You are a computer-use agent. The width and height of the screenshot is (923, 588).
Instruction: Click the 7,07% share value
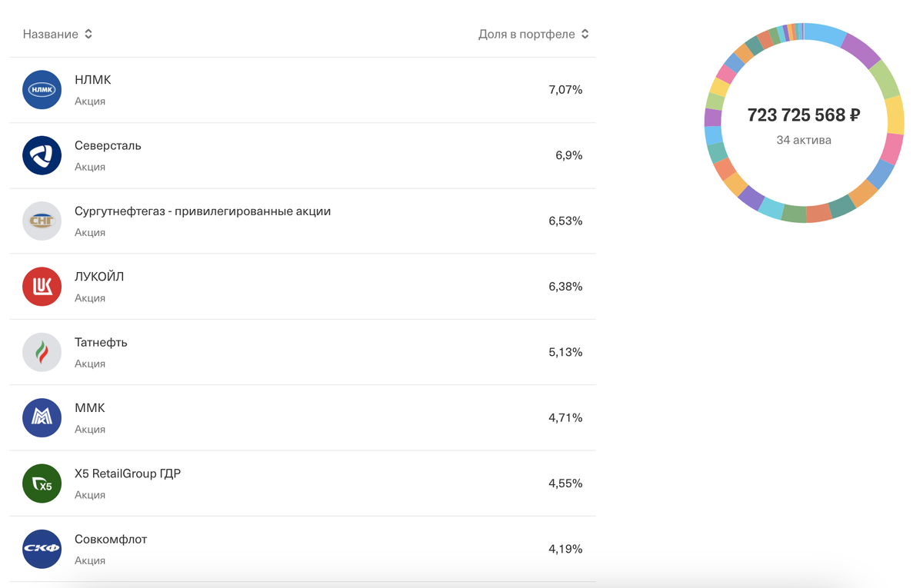(x=565, y=90)
